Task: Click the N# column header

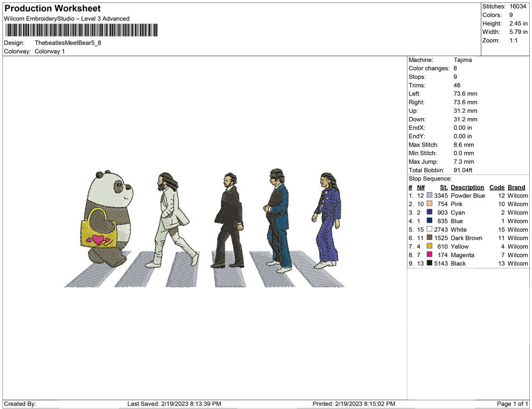Action: 421,187
